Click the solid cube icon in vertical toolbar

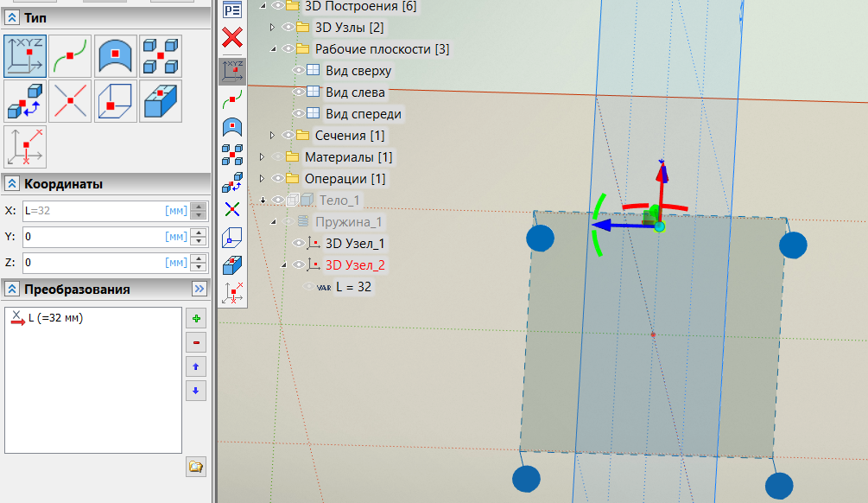point(232,265)
